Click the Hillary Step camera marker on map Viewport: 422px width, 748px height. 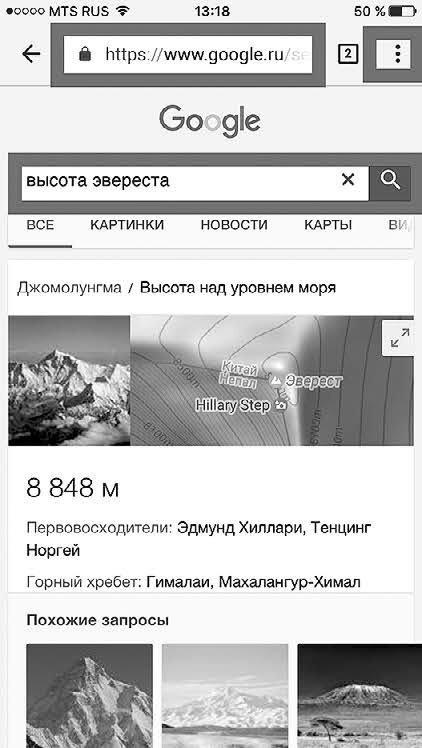coord(281,405)
